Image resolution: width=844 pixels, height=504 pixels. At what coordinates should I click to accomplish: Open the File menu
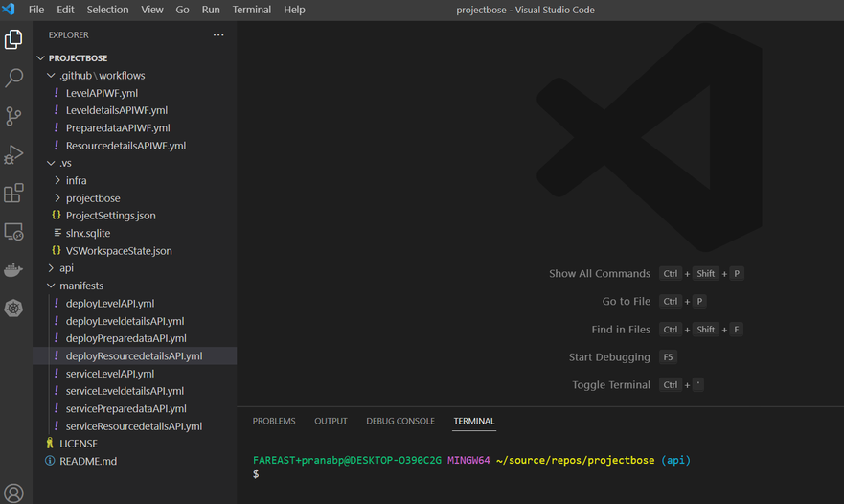point(36,10)
